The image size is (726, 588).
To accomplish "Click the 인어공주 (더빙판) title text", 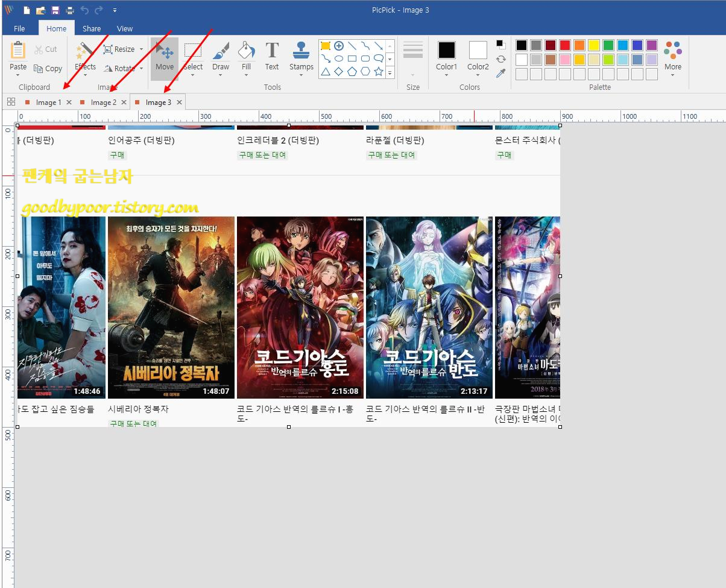I will tap(140, 141).
